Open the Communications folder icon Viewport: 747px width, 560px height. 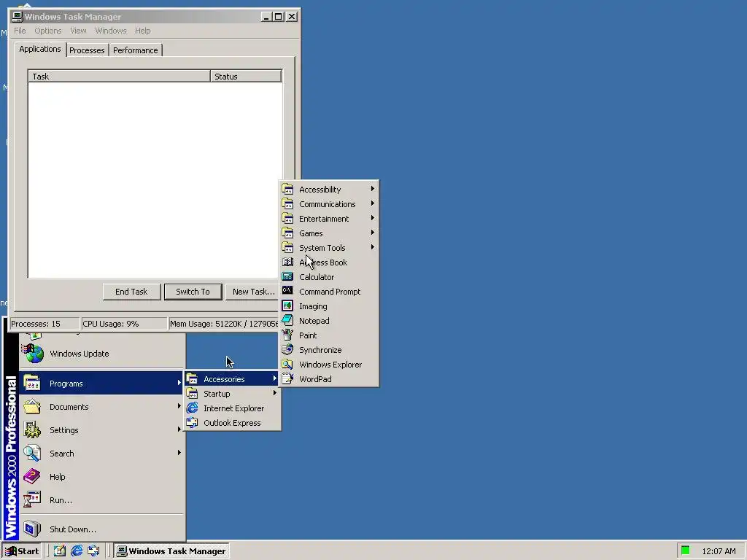coord(287,204)
